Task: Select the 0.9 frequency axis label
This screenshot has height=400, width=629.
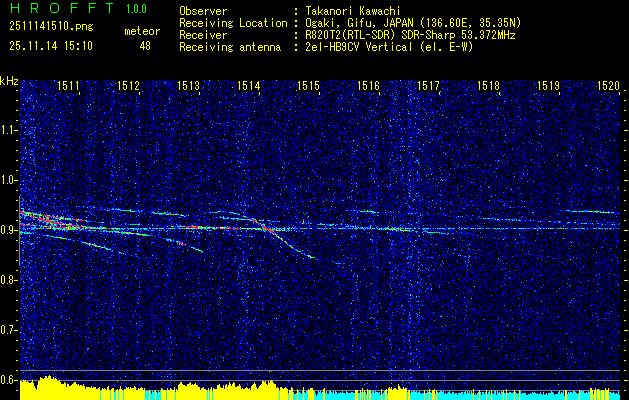Action: point(9,229)
